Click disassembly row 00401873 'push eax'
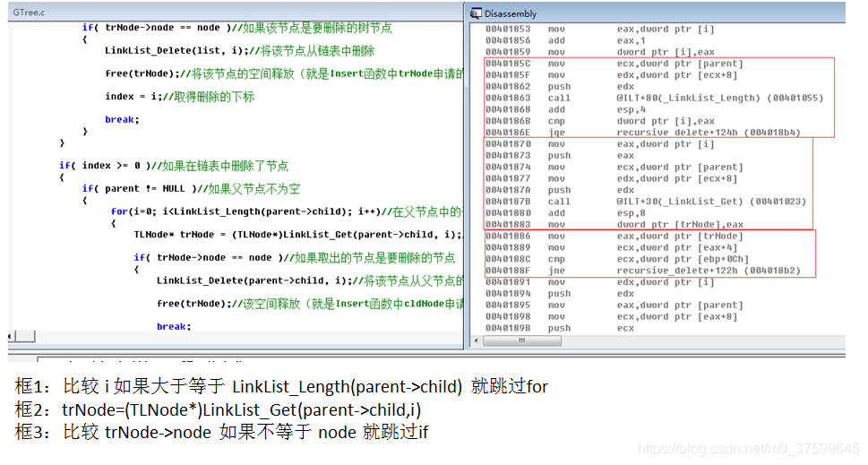The width and height of the screenshot is (868, 465). pyautogui.click(x=560, y=156)
